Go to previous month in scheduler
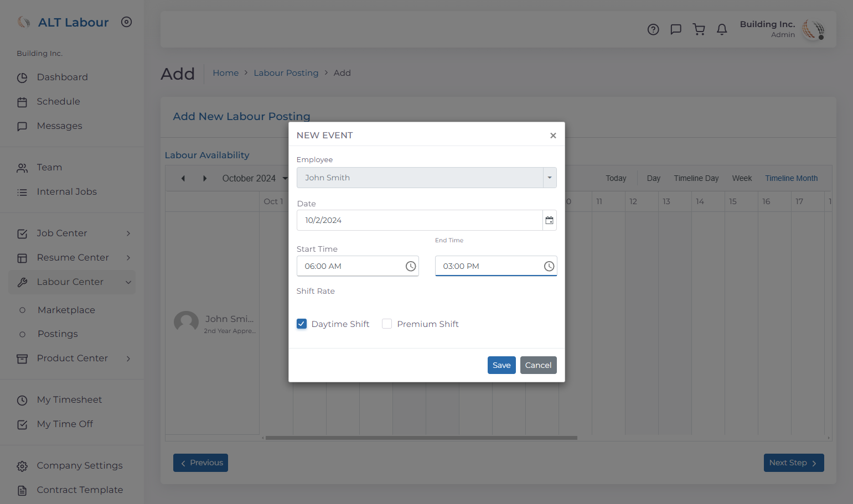Image resolution: width=853 pixels, height=504 pixels. (x=183, y=178)
